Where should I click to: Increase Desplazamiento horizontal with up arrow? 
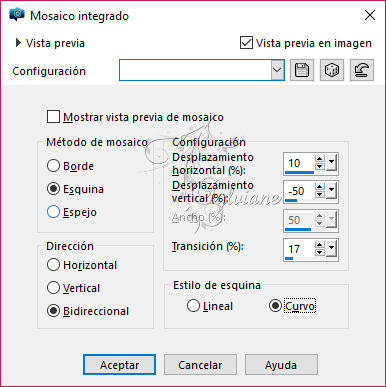(320, 159)
